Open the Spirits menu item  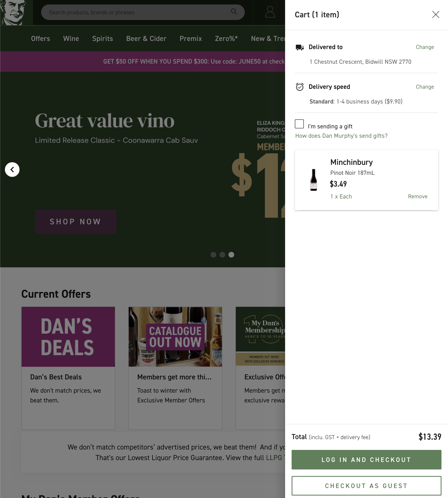[103, 39]
